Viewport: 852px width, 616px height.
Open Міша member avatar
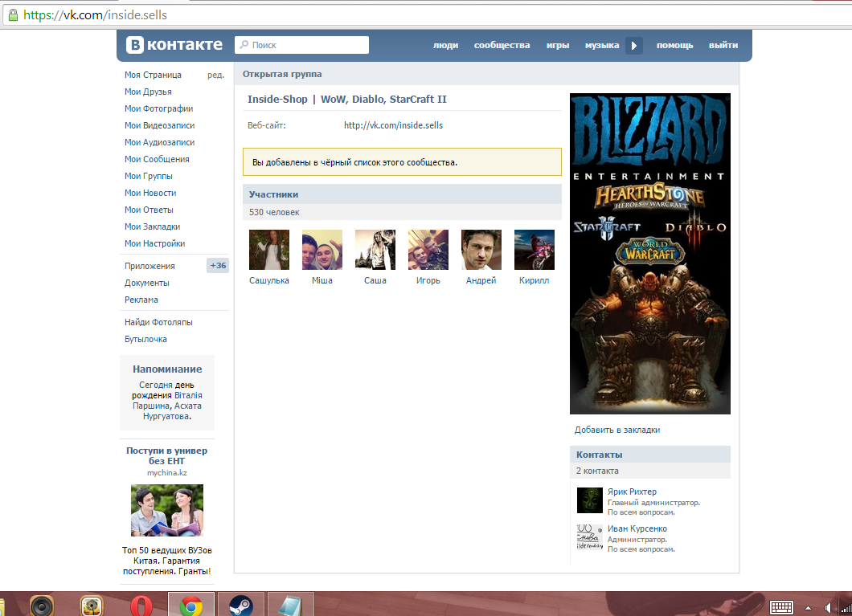[322, 250]
